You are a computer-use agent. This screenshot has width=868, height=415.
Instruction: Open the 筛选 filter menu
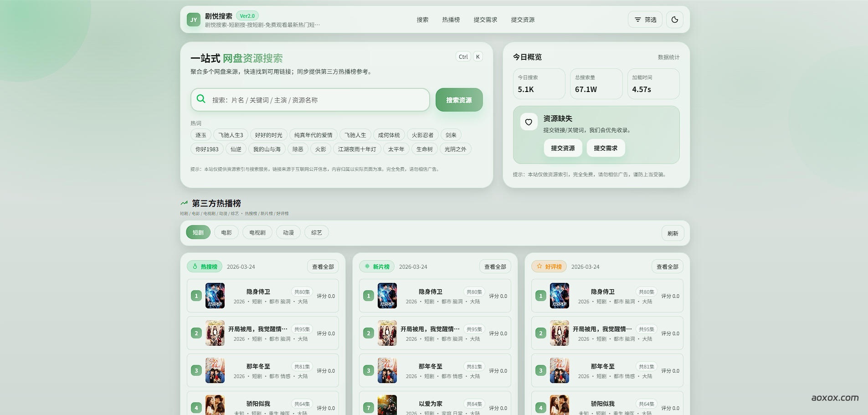(x=645, y=20)
